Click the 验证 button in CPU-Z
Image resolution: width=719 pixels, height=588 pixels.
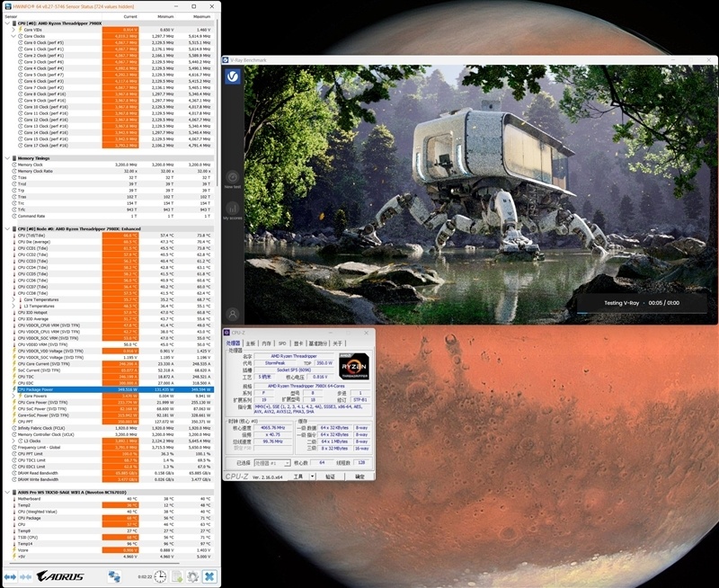(x=330, y=477)
